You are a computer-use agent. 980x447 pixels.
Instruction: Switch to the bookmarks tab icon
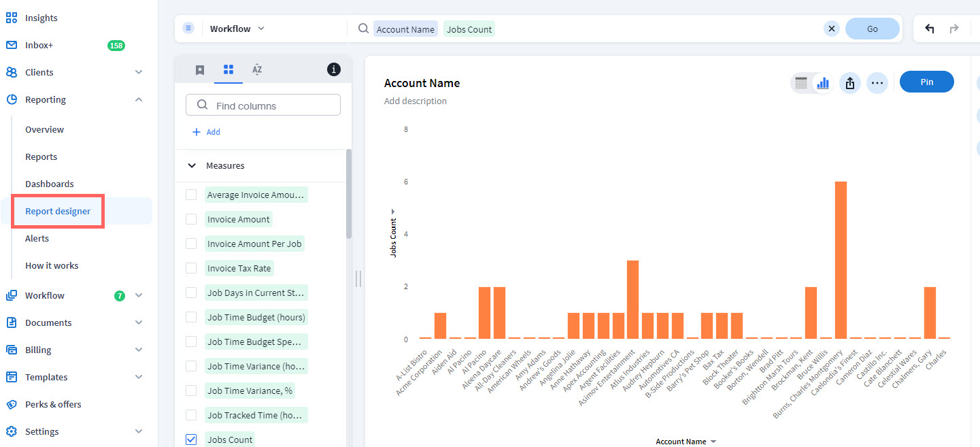pos(200,69)
